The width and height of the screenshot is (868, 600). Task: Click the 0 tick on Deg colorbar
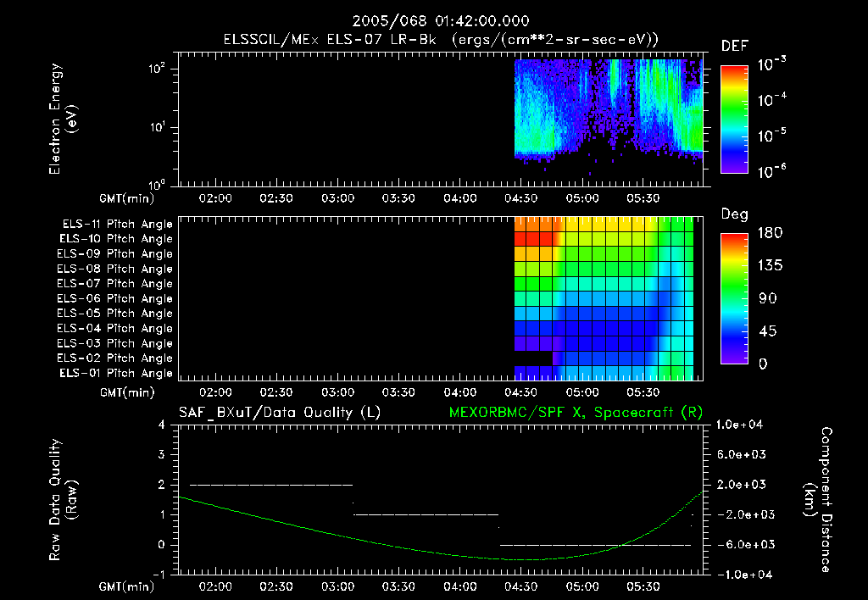[x=763, y=364]
